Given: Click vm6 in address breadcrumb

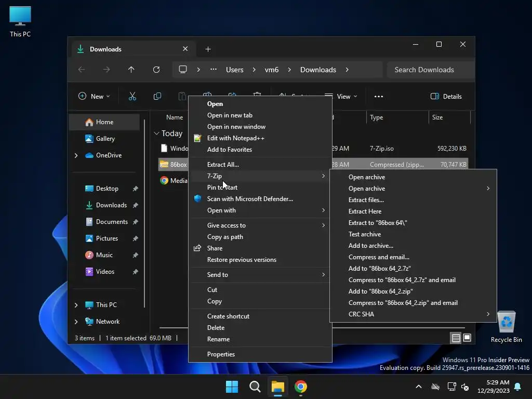Looking at the screenshot, I should click(271, 70).
